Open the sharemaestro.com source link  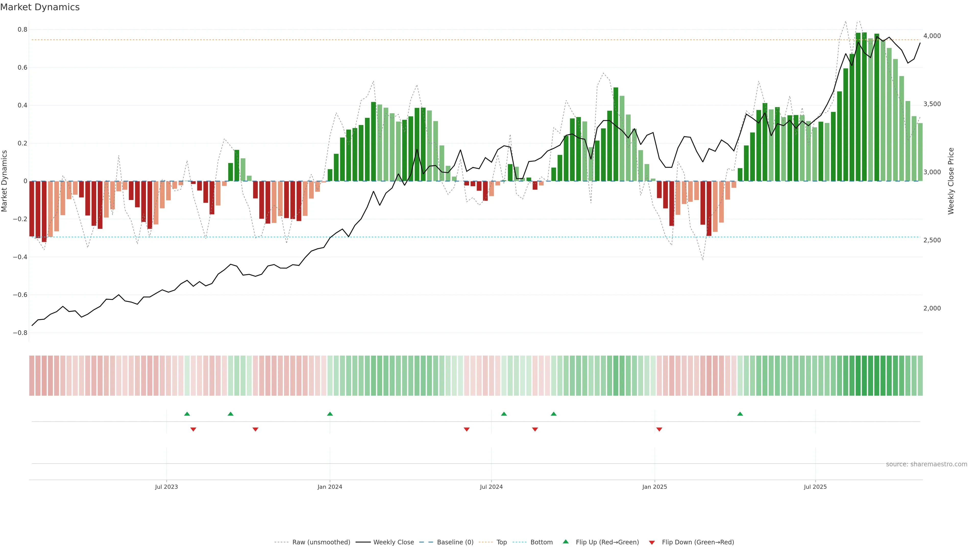(926, 464)
